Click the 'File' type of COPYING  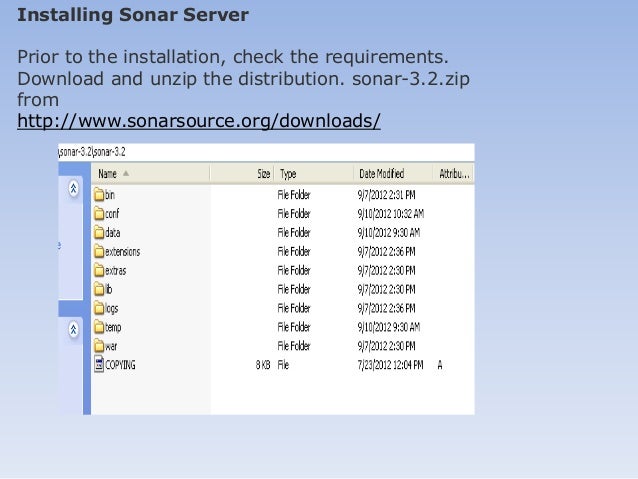pyautogui.click(x=283, y=365)
